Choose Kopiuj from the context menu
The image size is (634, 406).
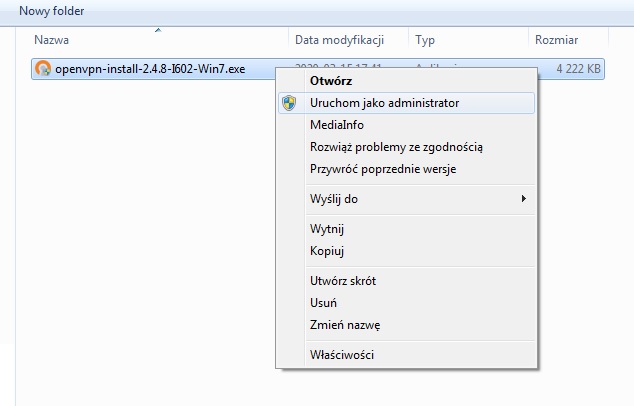click(x=327, y=251)
